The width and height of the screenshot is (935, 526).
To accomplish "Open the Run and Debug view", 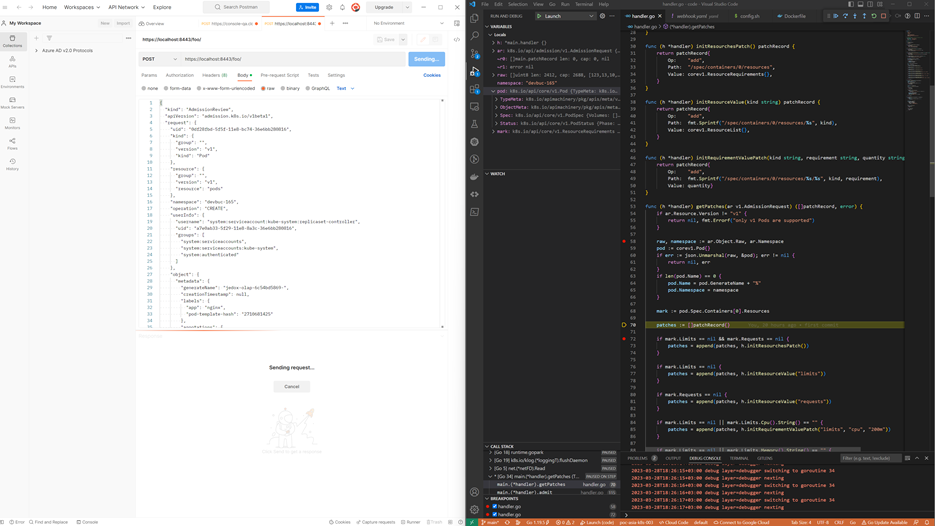I will (475, 72).
